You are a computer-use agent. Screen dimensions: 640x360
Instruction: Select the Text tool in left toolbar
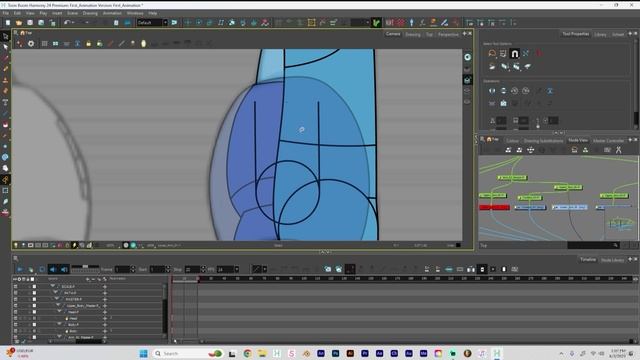5,102
